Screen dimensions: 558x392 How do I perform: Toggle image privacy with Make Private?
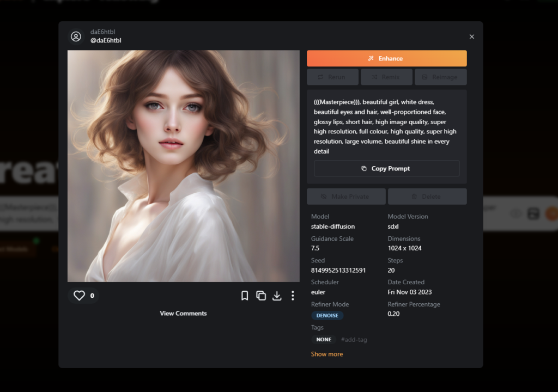pyautogui.click(x=346, y=196)
